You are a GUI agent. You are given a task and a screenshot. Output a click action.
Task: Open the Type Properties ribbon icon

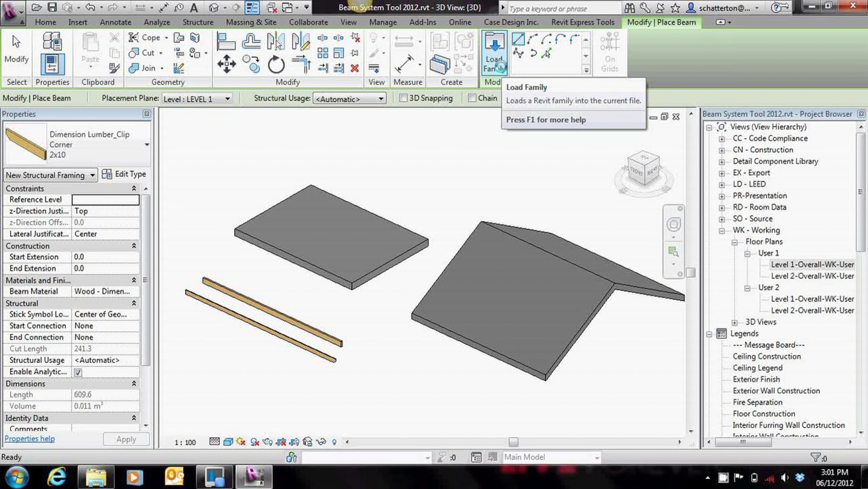coord(52,41)
